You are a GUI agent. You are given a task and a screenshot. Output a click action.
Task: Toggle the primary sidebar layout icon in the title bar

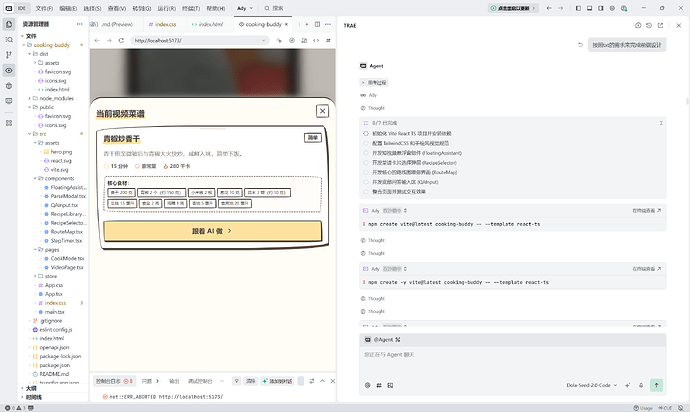click(x=578, y=8)
